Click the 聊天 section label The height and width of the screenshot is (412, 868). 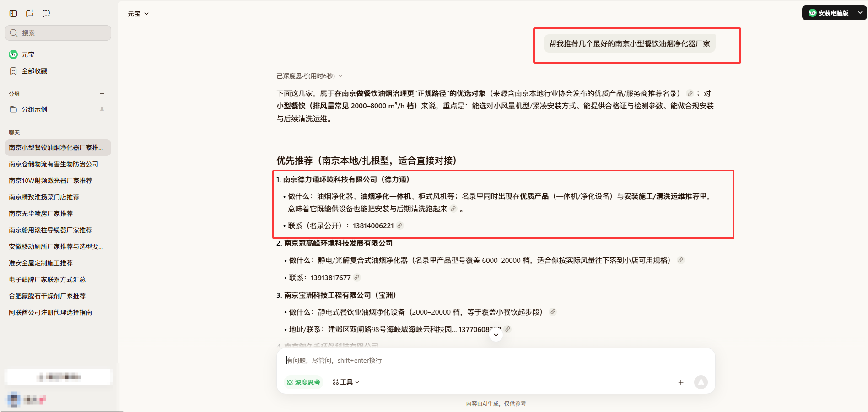coord(14,133)
